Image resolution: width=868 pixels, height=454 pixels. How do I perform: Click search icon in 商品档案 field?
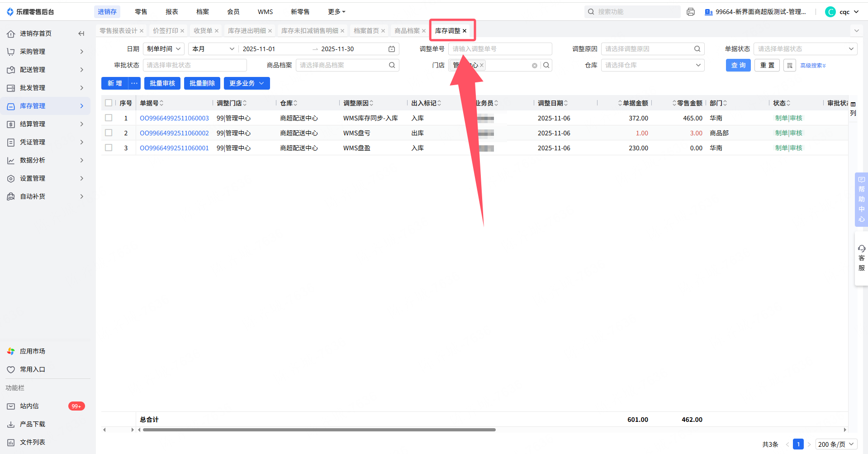pos(392,65)
